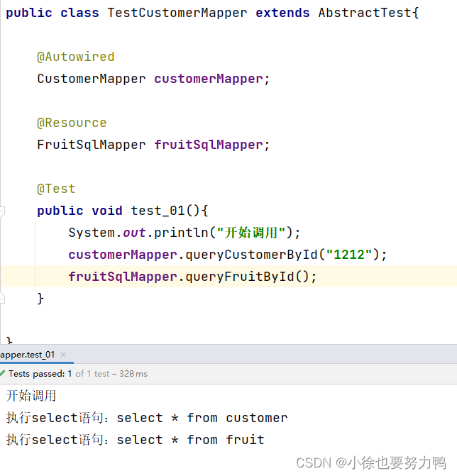Click the CustomerMapper type name
The width and height of the screenshot is (457, 476).
[92, 79]
